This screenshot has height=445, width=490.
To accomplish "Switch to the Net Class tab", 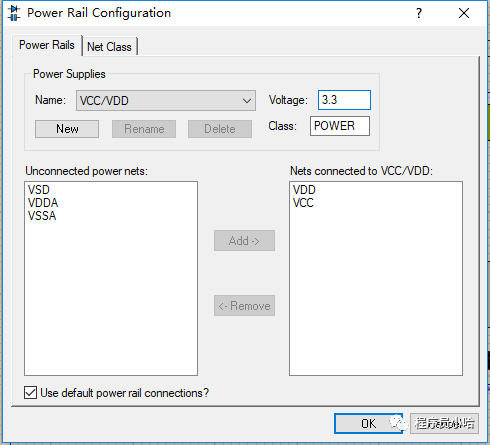I will tap(109, 47).
